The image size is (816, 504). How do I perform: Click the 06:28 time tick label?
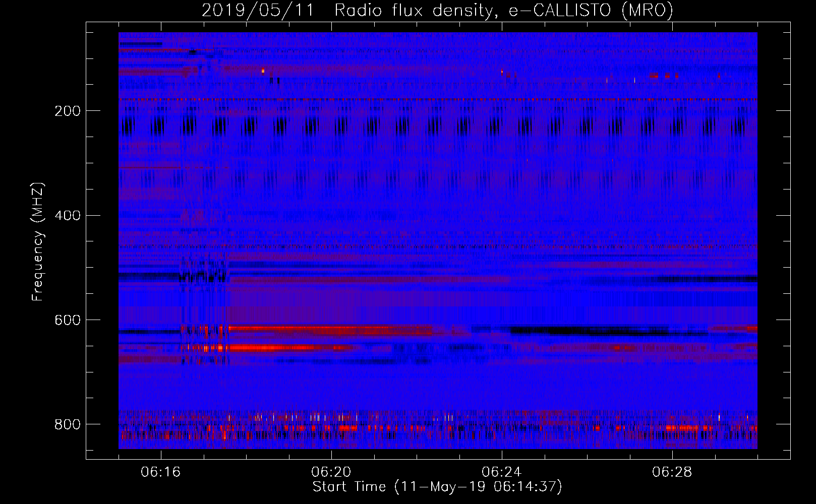[x=672, y=472]
